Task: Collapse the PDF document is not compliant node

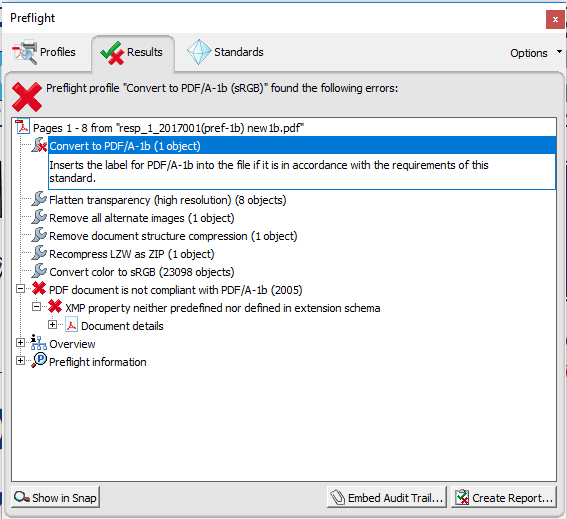Action: click(x=21, y=289)
